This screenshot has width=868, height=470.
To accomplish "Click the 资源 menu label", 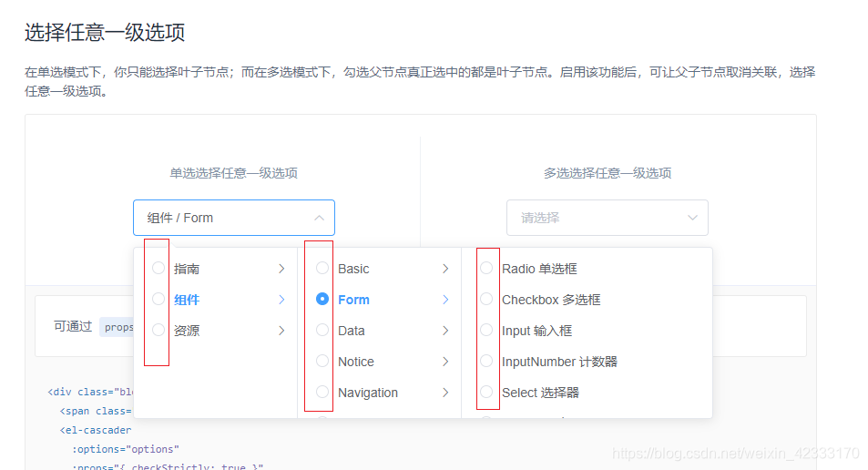I will 187,331.
